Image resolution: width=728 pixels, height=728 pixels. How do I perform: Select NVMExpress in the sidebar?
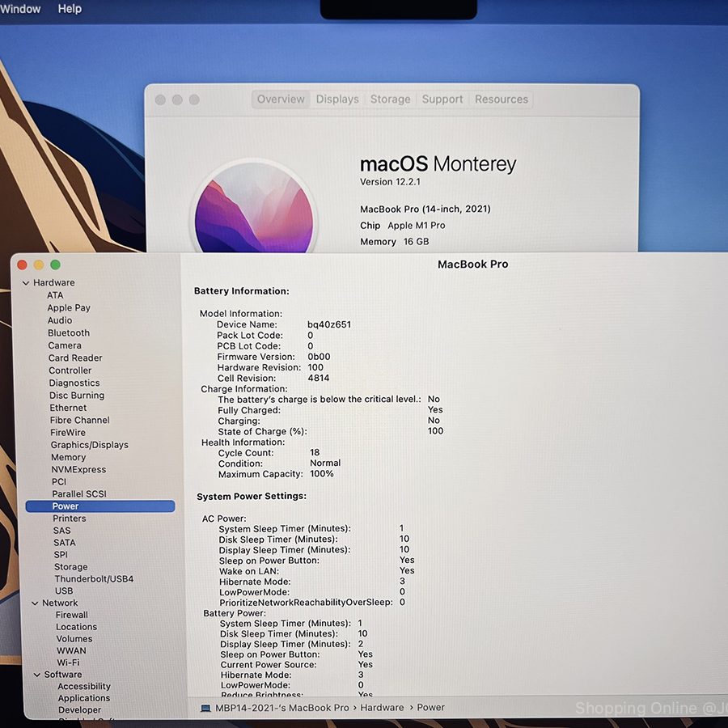pos(78,469)
